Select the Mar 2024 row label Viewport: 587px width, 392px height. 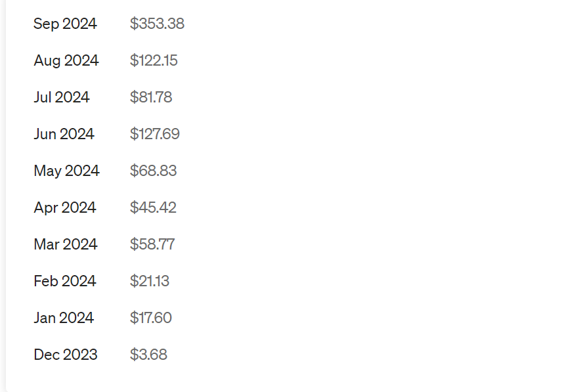coord(66,244)
